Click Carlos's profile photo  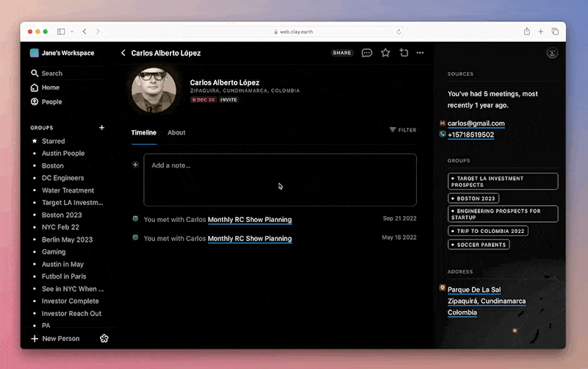[x=154, y=91]
